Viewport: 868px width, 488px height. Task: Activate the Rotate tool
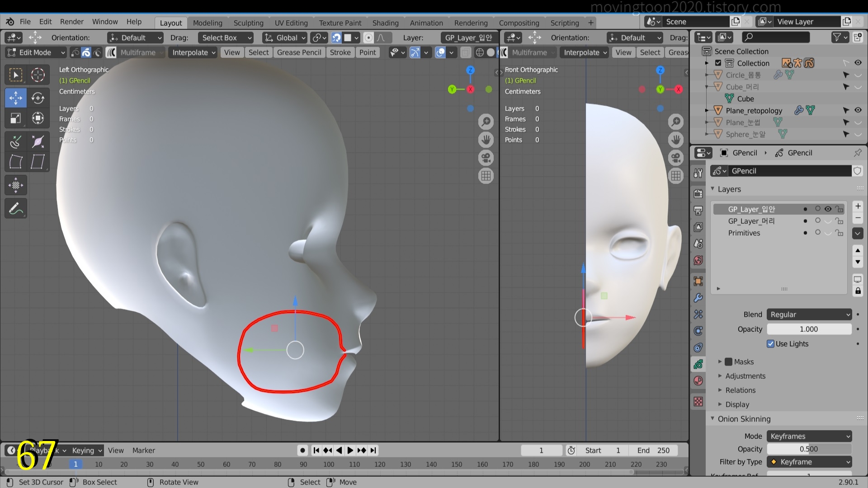point(38,98)
